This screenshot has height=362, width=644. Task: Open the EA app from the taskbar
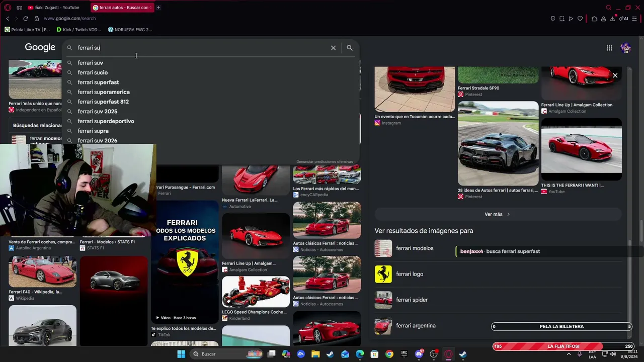301,354
